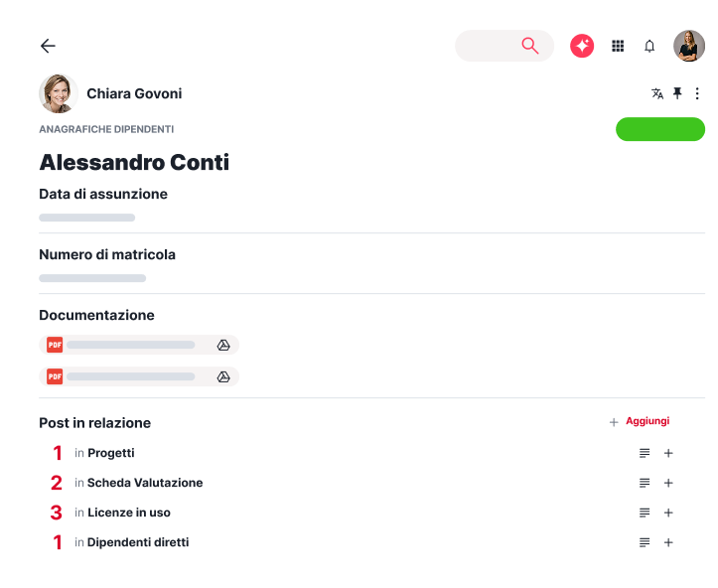Click the green status button
The height and width of the screenshot is (588, 718).
(x=660, y=129)
